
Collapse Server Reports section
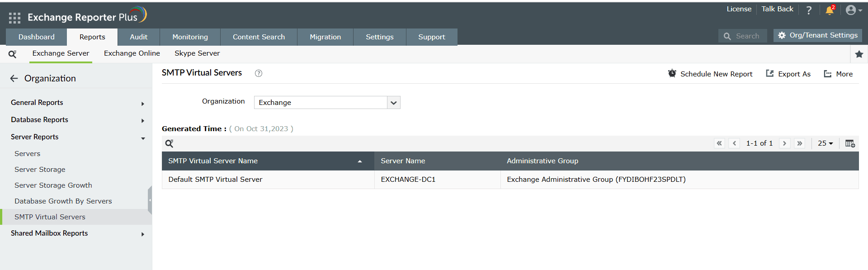pyautogui.click(x=76, y=137)
